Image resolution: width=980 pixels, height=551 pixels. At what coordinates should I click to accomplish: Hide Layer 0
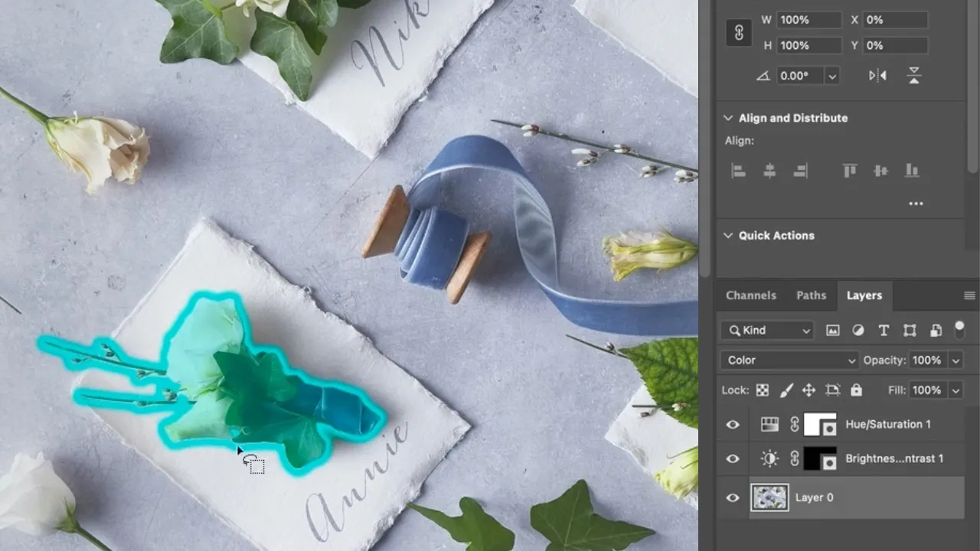733,497
